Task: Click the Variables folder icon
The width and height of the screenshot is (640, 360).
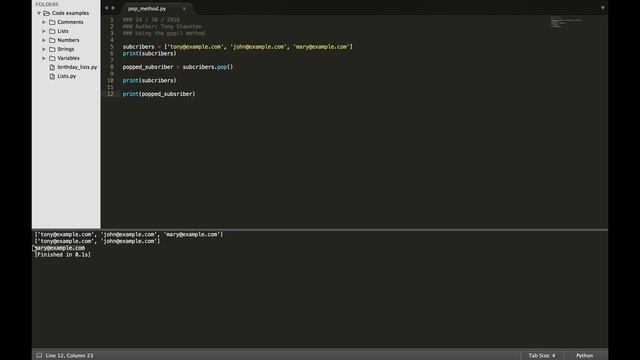Action: pyautogui.click(x=52, y=58)
